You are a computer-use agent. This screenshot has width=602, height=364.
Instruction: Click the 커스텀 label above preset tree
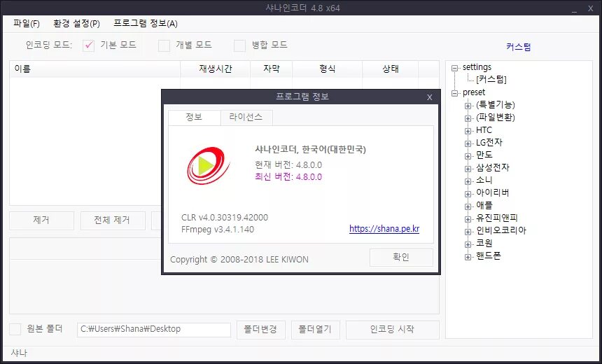pyautogui.click(x=518, y=47)
